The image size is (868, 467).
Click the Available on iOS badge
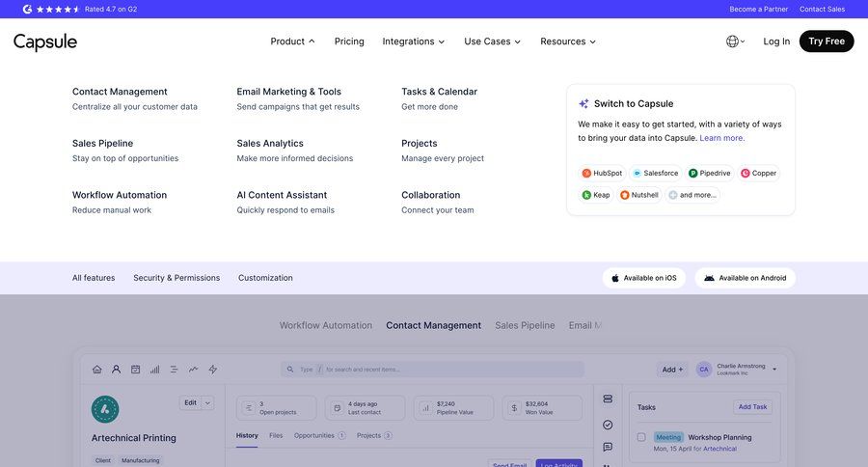(644, 278)
